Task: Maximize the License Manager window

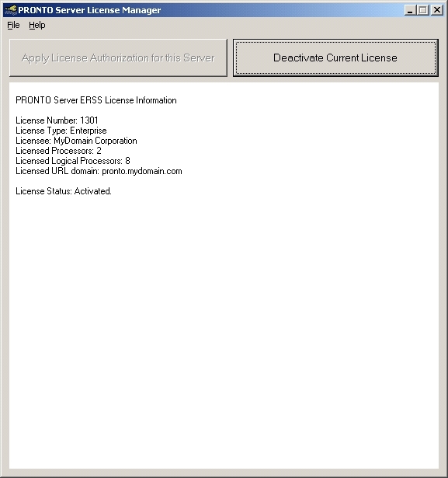Action: 423,10
